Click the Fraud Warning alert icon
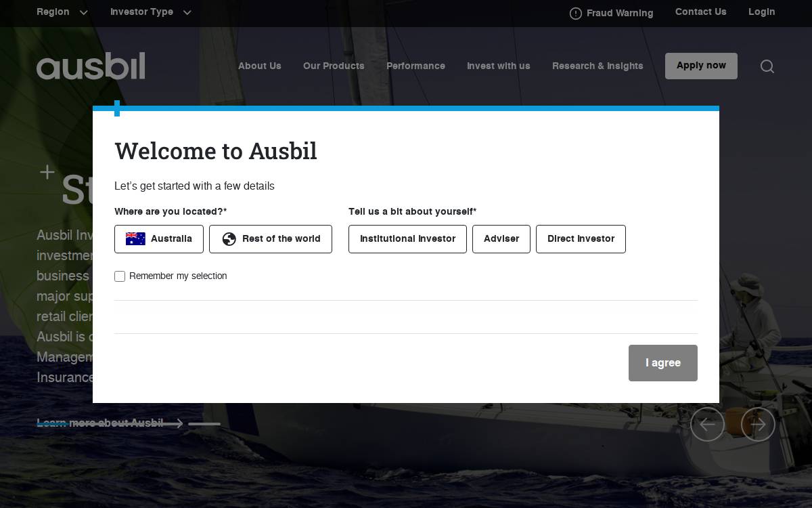The height and width of the screenshot is (508, 812). click(576, 14)
